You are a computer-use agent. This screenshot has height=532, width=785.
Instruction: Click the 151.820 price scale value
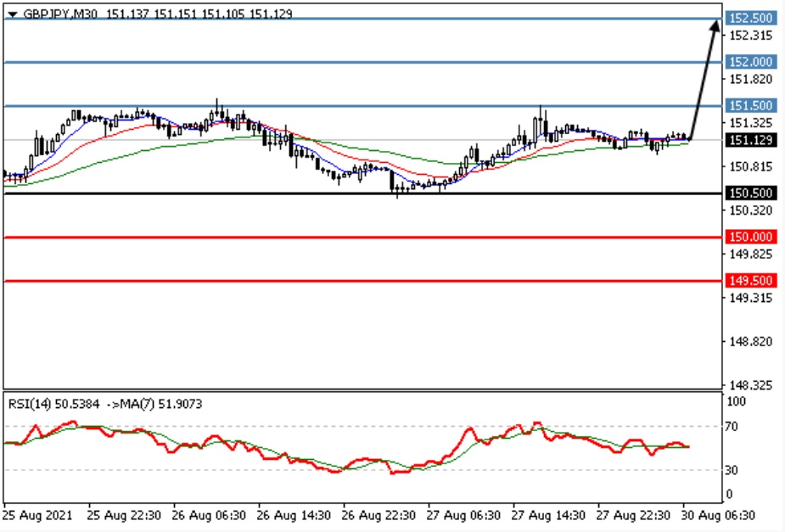(751, 79)
